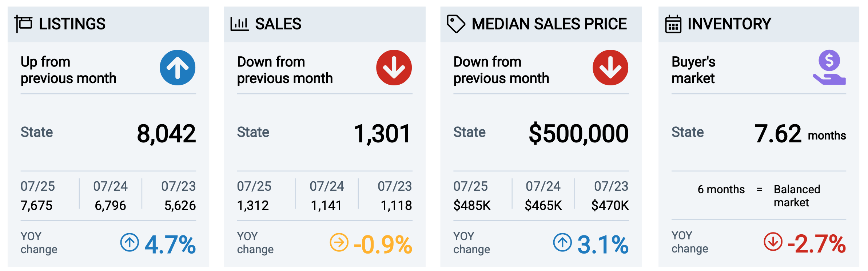Click the state listings value 8,042

tap(166, 134)
